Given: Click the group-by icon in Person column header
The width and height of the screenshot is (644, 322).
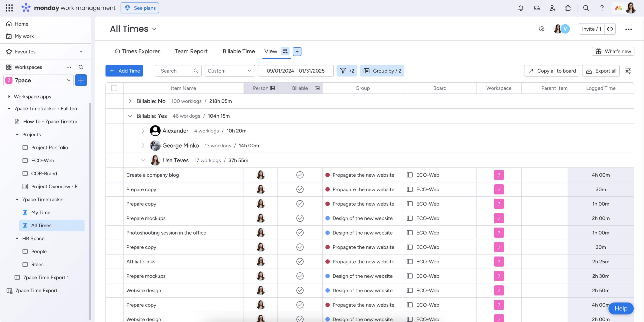Looking at the screenshot, I should (272, 88).
